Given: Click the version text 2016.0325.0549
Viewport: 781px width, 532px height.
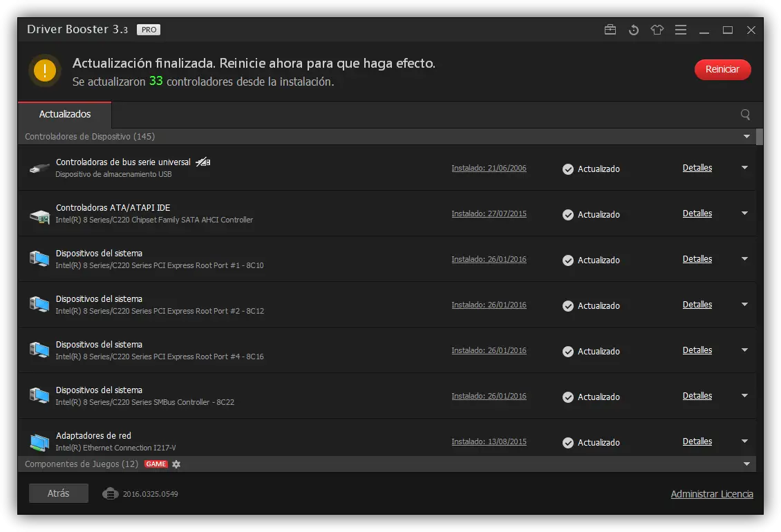Looking at the screenshot, I should [151, 494].
